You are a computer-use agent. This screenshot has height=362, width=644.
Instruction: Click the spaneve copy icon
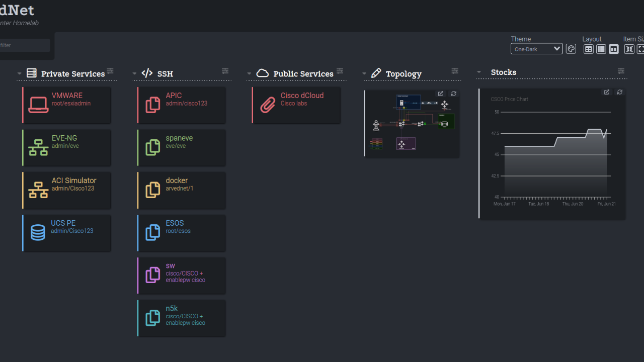pyautogui.click(x=153, y=147)
